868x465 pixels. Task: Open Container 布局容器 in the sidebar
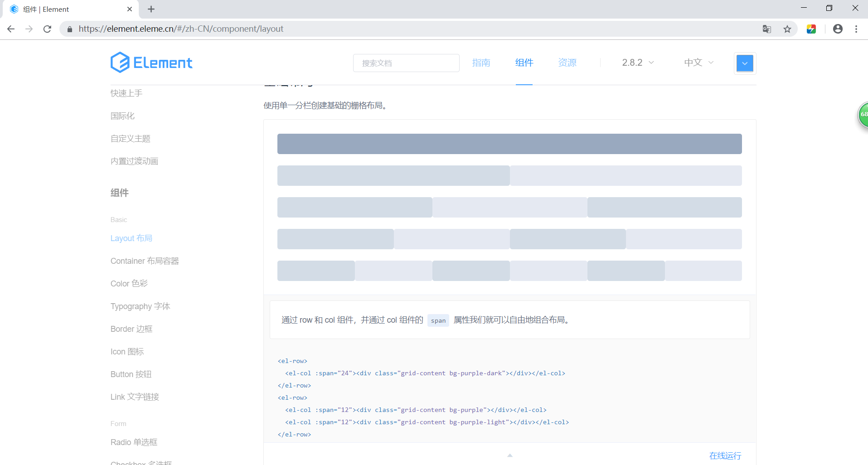[x=145, y=261]
